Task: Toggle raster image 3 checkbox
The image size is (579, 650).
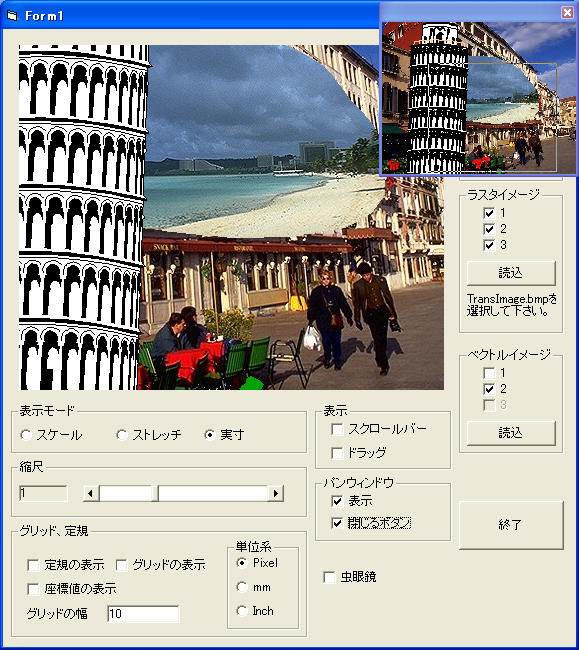Action: click(489, 245)
